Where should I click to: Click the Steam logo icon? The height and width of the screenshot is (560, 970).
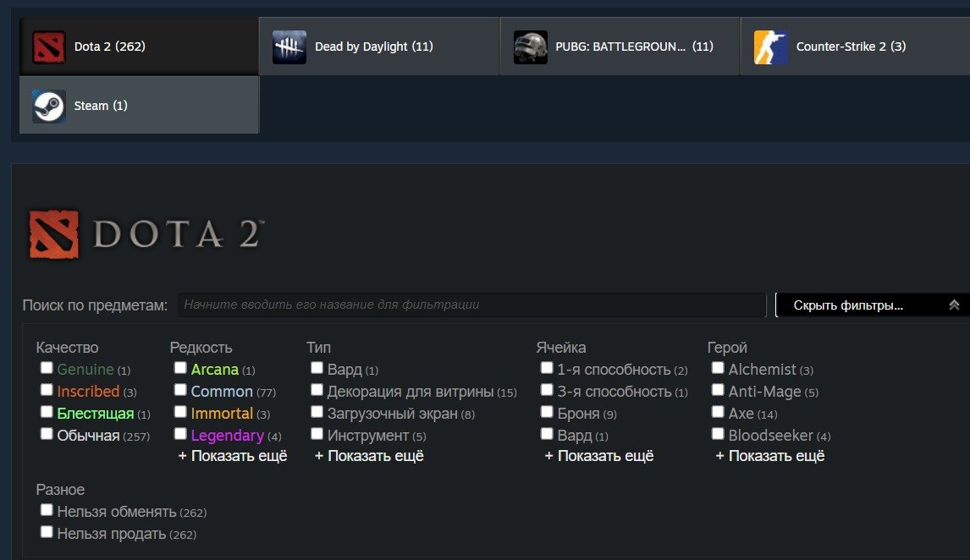49,107
